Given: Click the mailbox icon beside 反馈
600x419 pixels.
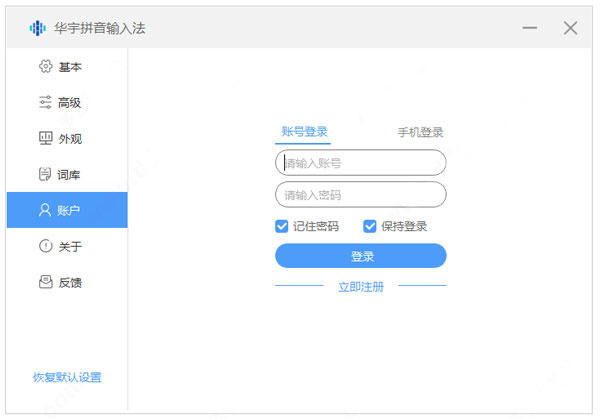Looking at the screenshot, I should coord(46,282).
